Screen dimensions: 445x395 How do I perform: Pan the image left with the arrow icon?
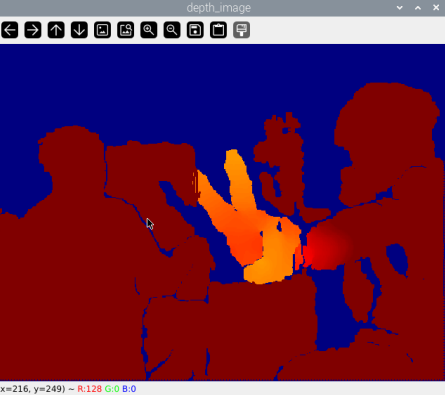[x=10, y=30]
